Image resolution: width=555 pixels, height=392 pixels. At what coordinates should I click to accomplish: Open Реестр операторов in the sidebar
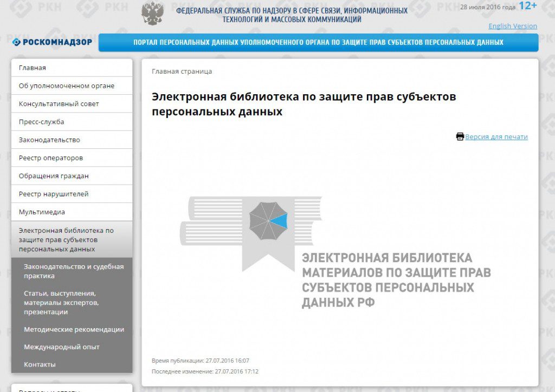51,158
